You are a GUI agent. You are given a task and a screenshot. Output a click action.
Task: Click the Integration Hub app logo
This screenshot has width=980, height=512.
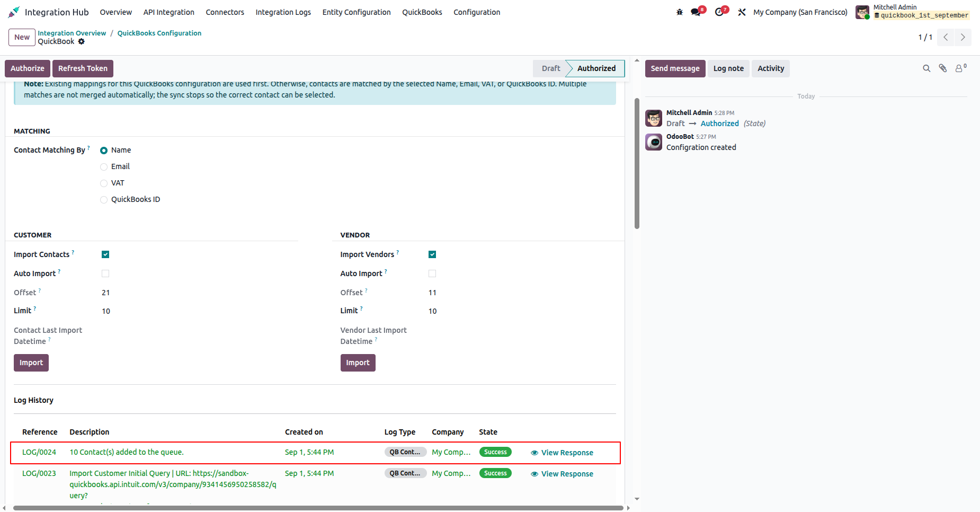[x=14, y=12]
